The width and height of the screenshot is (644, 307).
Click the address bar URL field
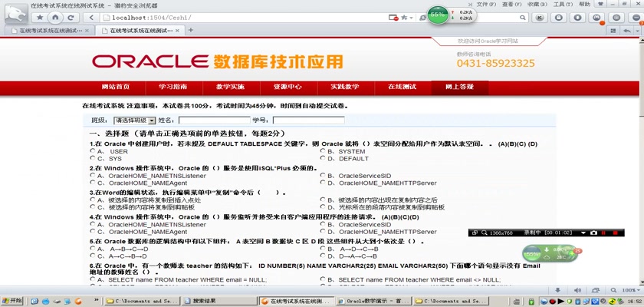[x=245, y=18]
